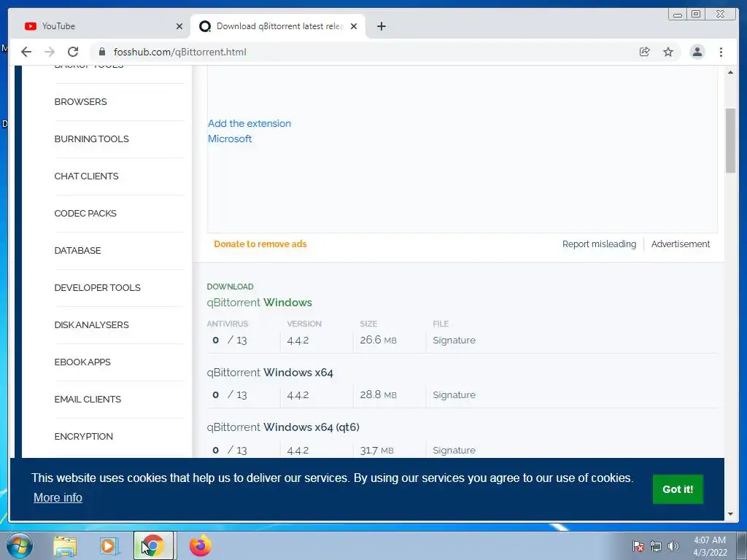Close the qBittorrent download tab

[354, 26]
